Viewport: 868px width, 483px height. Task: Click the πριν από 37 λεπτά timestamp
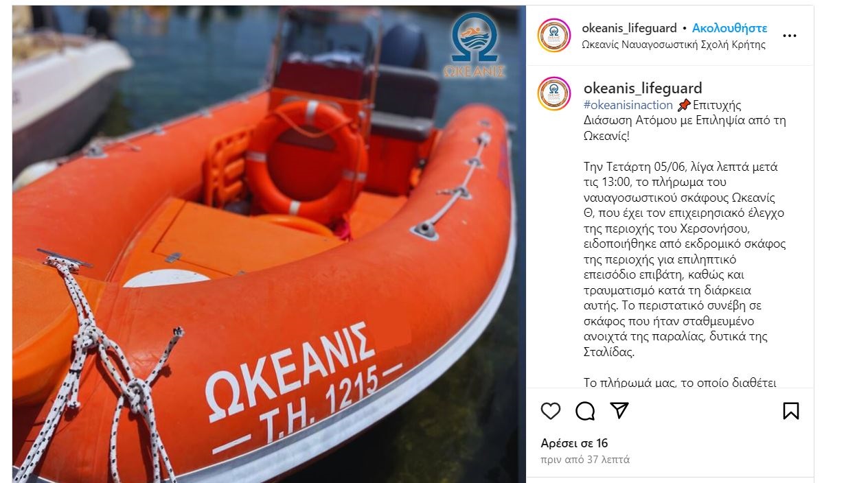[x=585, y=460]
